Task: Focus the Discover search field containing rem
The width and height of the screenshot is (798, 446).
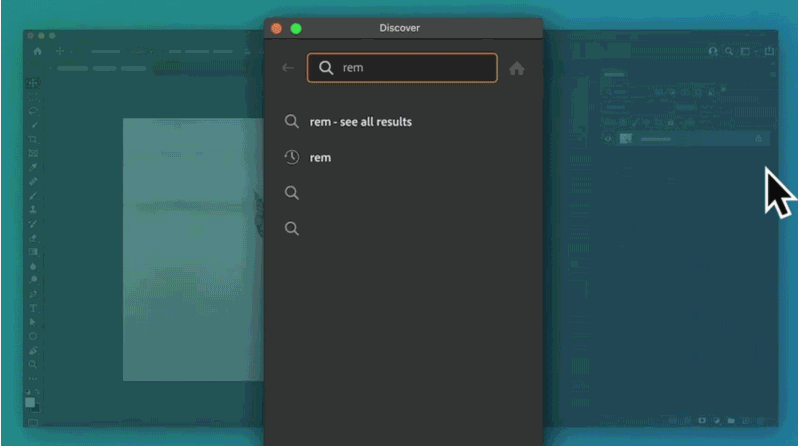Action: [x=402, y=68]
